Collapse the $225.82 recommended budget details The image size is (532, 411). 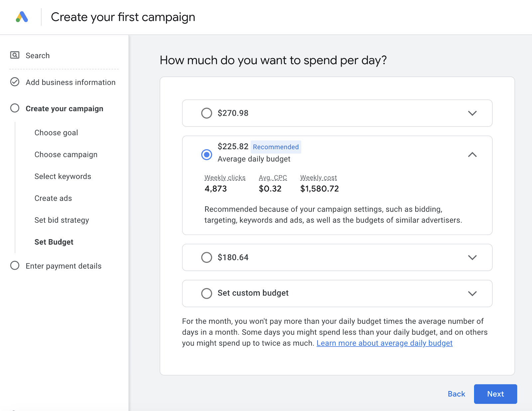coord(472,155)
